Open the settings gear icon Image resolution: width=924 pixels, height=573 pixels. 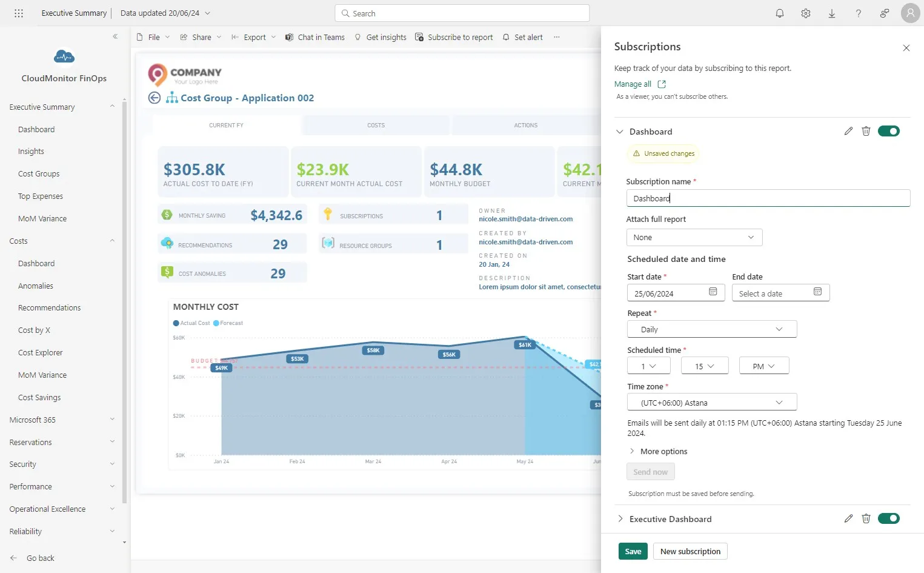point(806,13)
